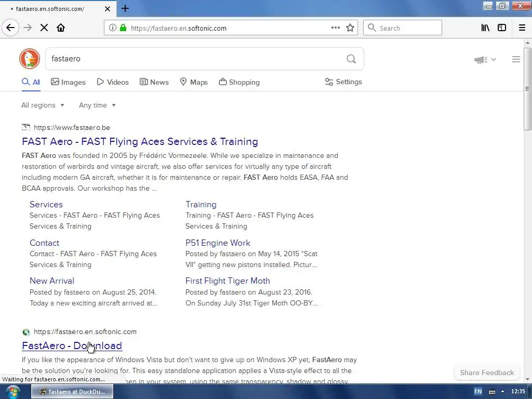The width and height of the screenshot is (532, 399).
Task: Switch to the News tab
Action: pos(154,82)
